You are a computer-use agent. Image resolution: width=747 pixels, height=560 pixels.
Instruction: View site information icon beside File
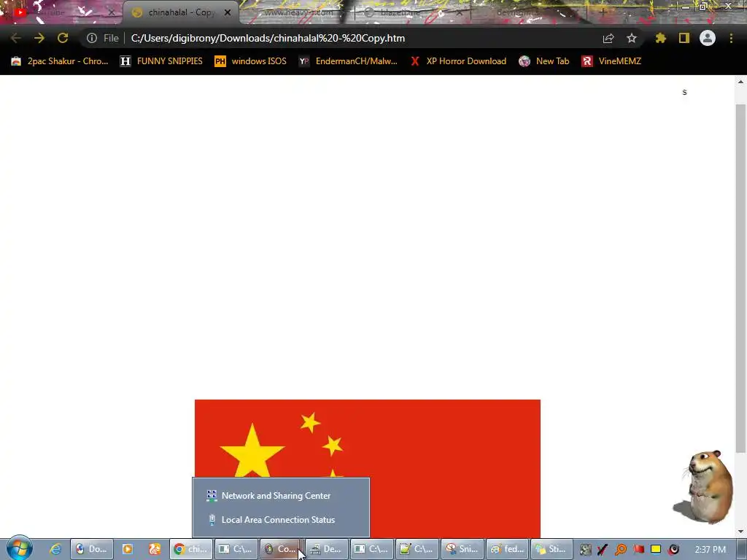point(91,38)
